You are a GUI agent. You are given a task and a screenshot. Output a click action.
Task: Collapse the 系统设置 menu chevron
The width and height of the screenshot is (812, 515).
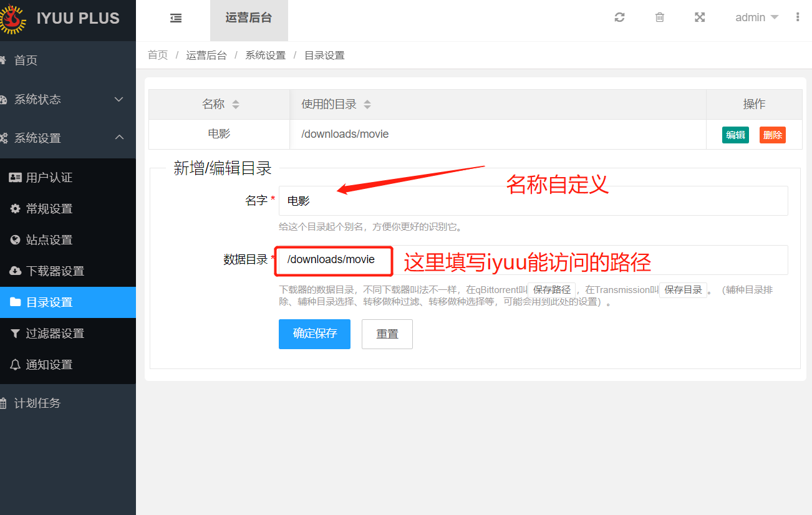(119, 137)
